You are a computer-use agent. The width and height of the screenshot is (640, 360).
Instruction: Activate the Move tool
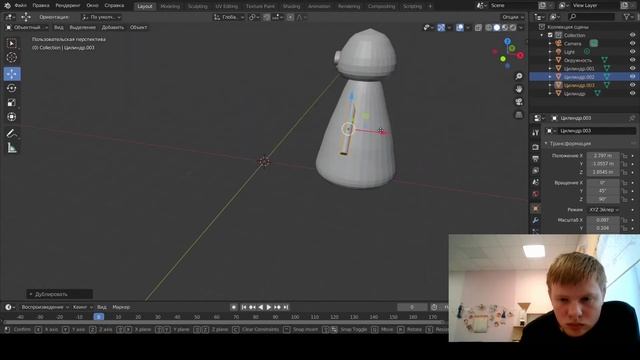click(11, 74)
